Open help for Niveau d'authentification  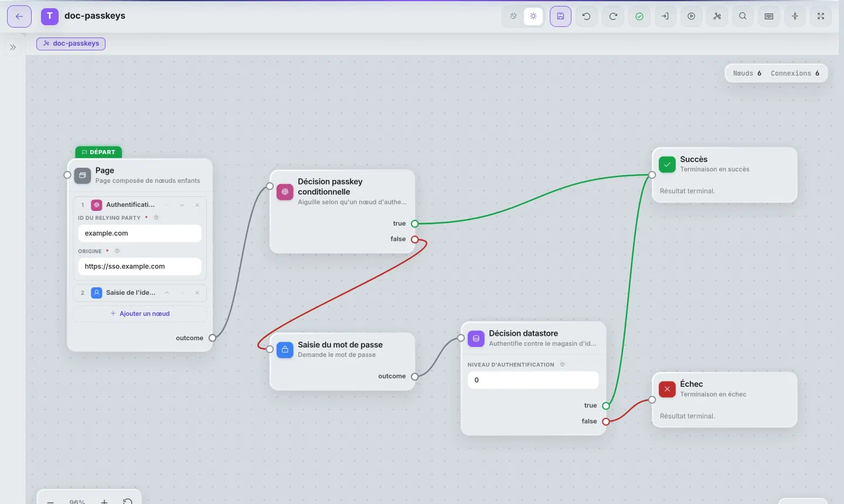tap(563, 365)
